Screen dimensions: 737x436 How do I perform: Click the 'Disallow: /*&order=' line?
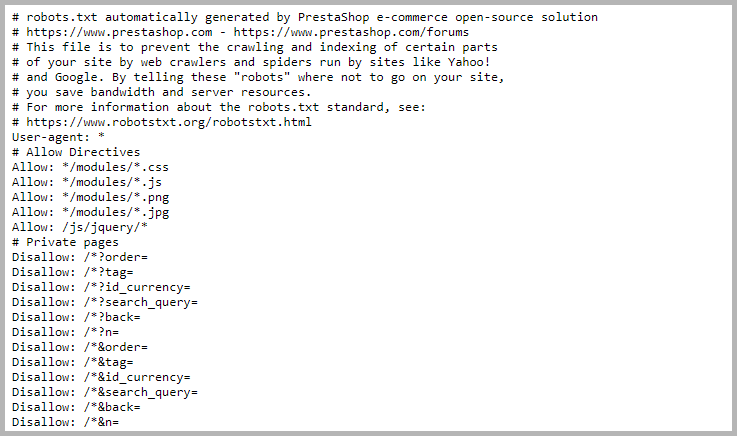pyautogui.click(x=79, y=348)
